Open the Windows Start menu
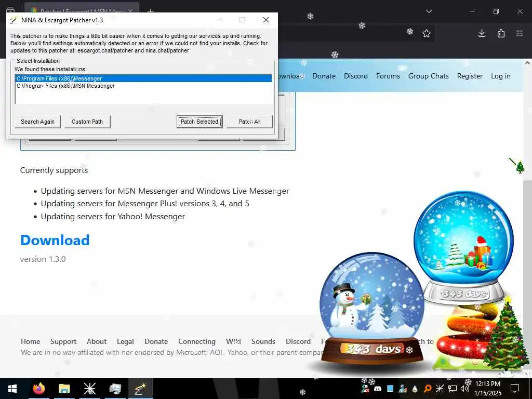The height and width of the screenshot is (399, 532). coord(12,389)
